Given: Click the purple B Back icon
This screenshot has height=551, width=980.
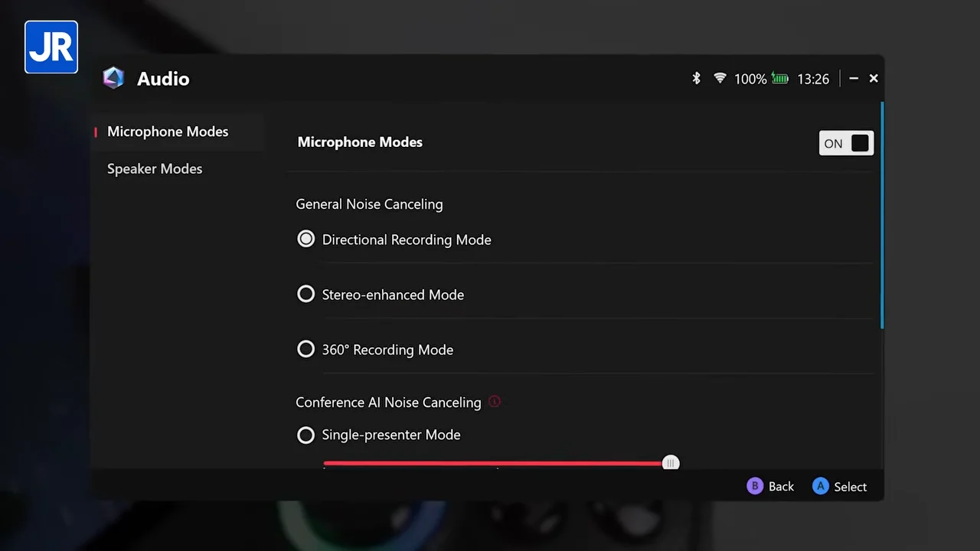Looking at the screenshot, I should 755,486.
